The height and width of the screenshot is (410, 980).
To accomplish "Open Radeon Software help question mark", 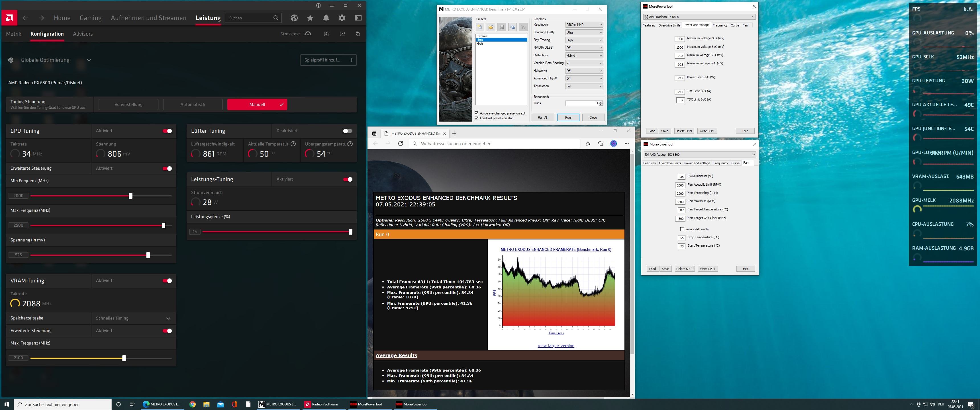I will tap(318, 5).
